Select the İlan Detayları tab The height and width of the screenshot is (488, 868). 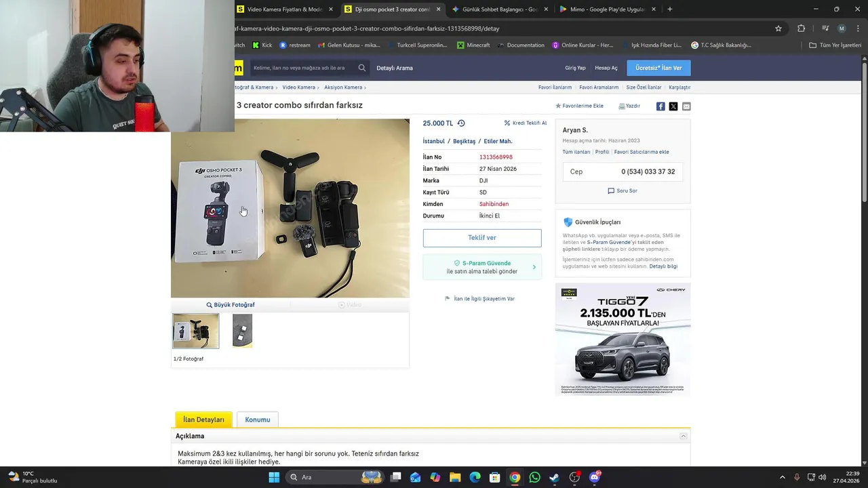[x=203, y=420]
